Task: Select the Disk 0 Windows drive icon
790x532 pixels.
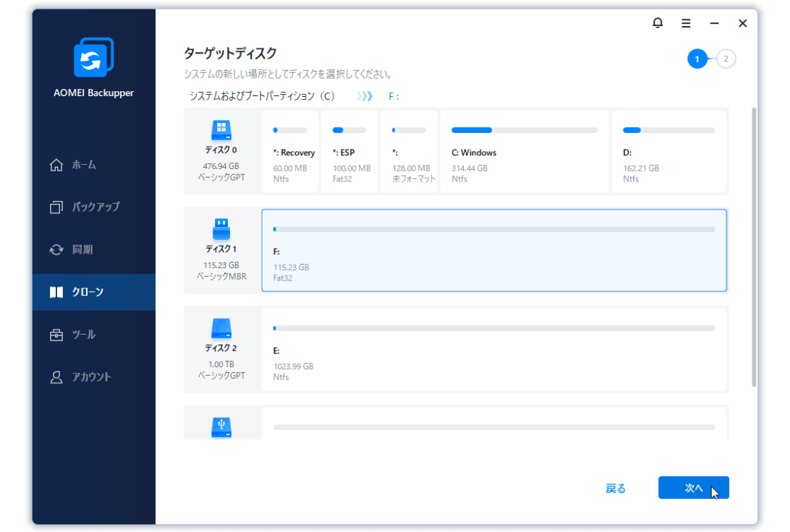Action: pos(221,130)
